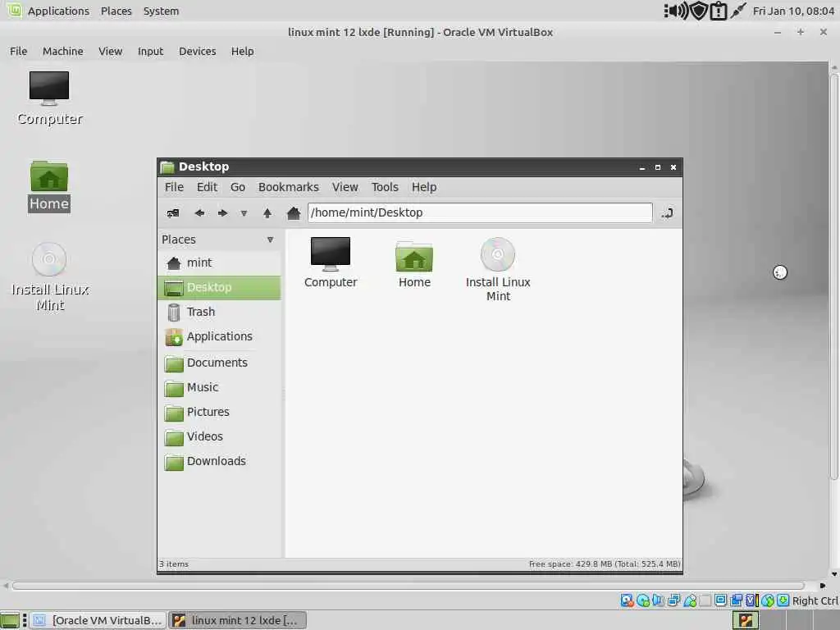Screen dimensions: 840x630
Task: Open Documents bookmark in sidebar
Action: (x=219, y=363)
